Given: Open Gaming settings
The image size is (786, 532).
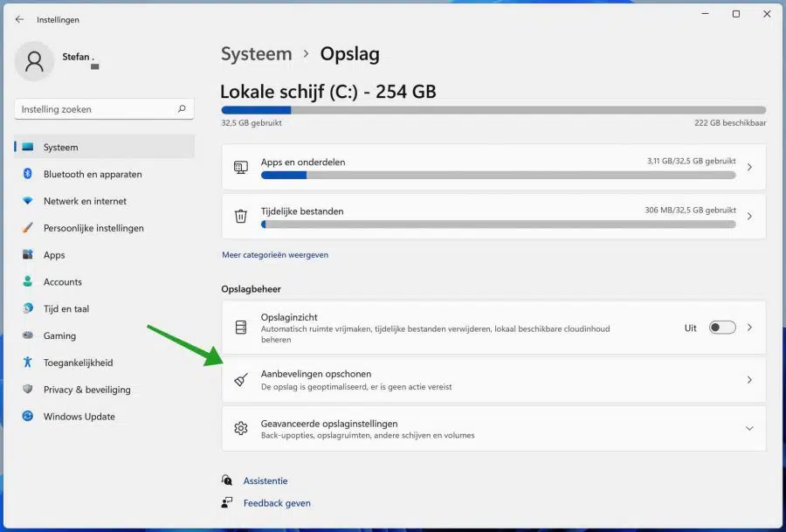Looking at the screenshot, I should (x=104, y=335).
